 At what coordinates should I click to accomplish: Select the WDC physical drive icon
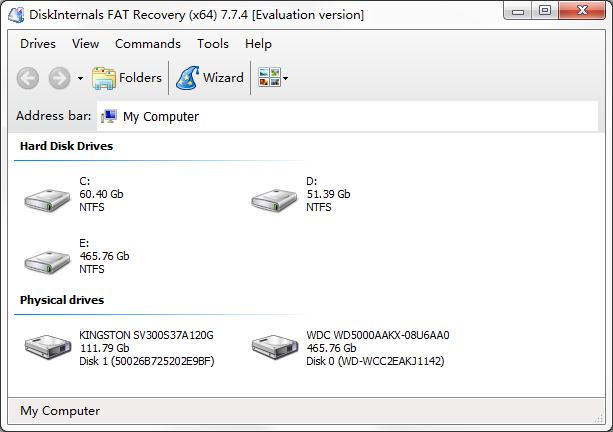[x=275, y=347]
